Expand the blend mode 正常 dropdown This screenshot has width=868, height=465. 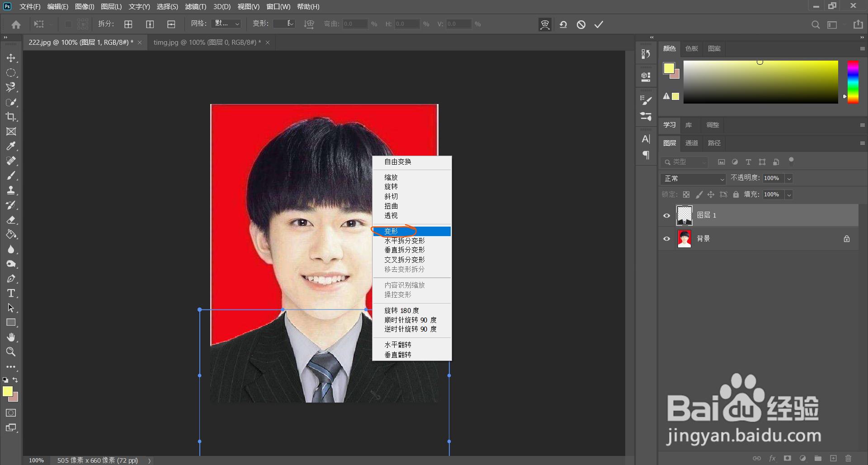click(693, 179)
